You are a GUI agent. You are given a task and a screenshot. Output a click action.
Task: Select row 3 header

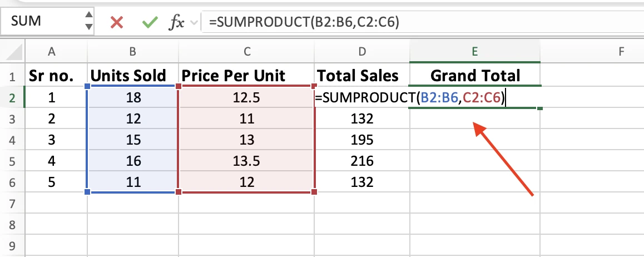tap(12, 118)
